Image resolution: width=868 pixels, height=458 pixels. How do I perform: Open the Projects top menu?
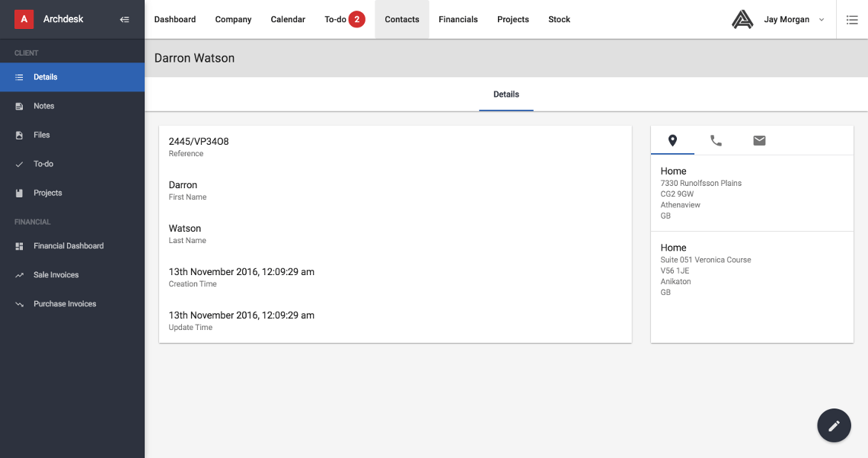coord(513,19)
